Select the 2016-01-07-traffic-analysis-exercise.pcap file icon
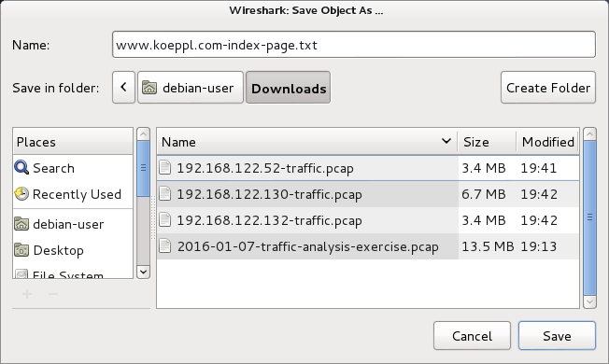Screen dimensions: 609x364 [x=165, y=246]
